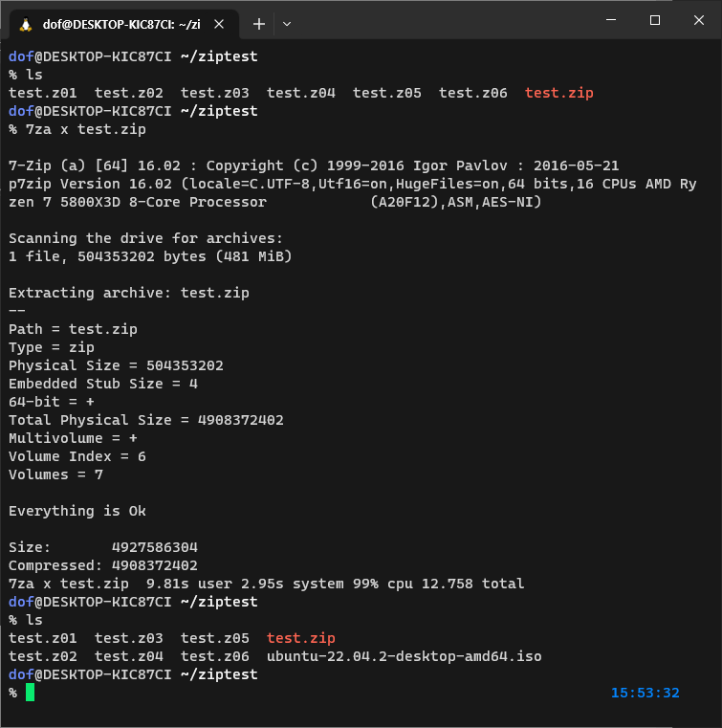This screenshot has height=728, width=722.
Task: Click '1 file, 504353202 bytes (481 MiB)'
Action: pos(150,256)
